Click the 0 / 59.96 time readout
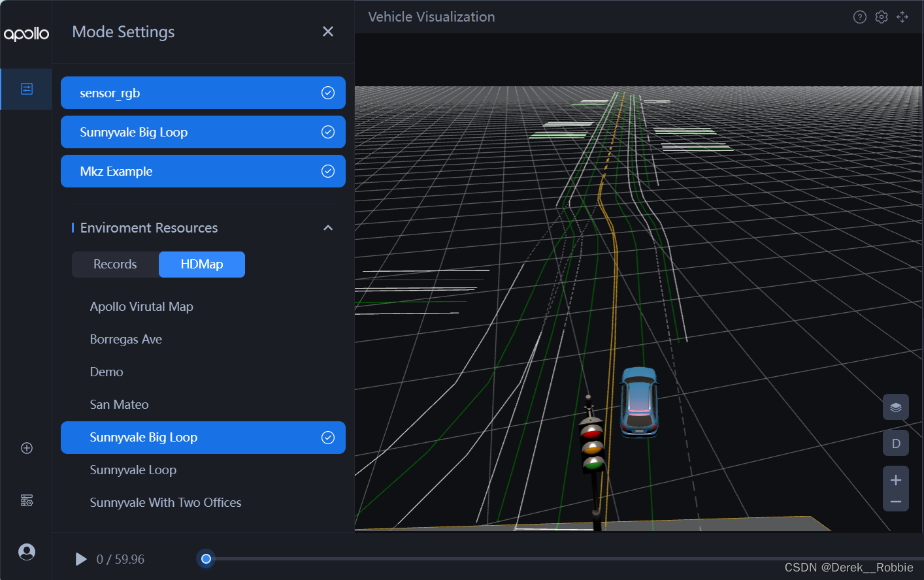924x580 pixels. tap(120, 559)
